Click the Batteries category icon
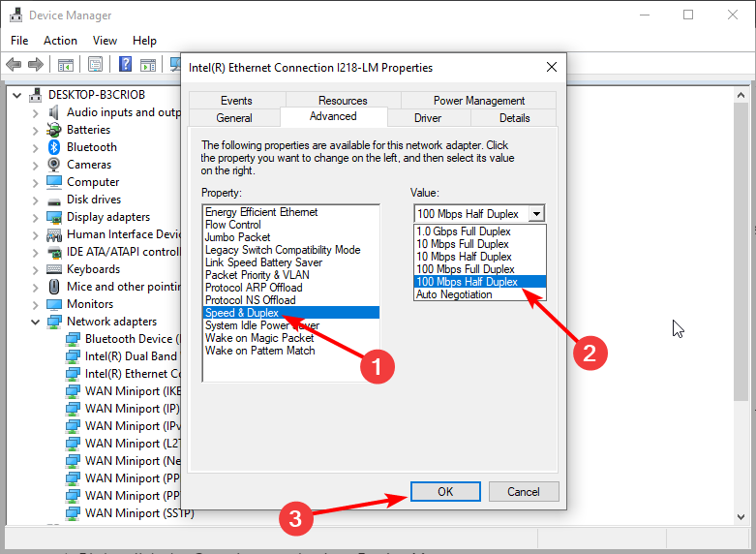 (53, 130)
